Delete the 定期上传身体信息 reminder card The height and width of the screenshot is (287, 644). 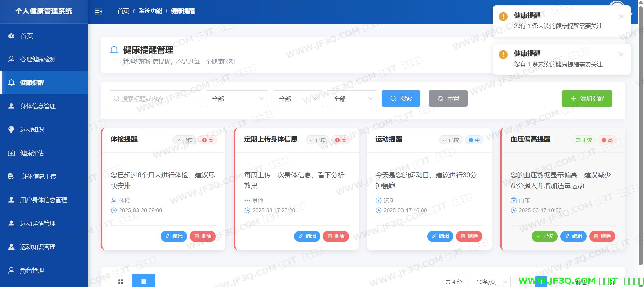coord(336,236)
